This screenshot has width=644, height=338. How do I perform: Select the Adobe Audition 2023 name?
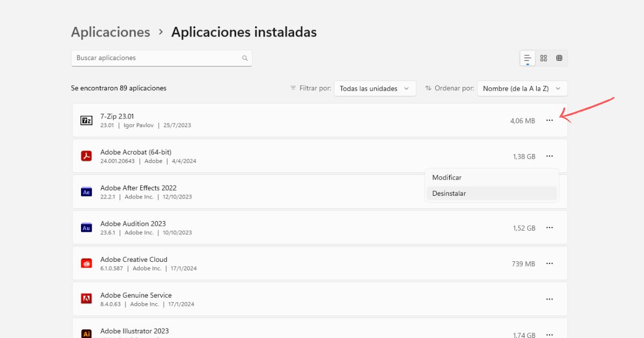pyautogui.click(x=133, y=224)
